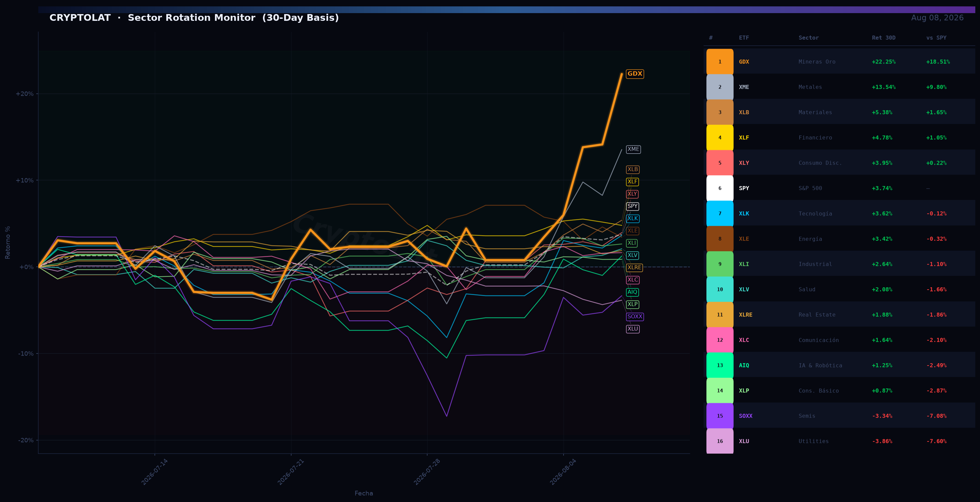Click the 'Financiero' sector cell

pyautogui.click(x=815, y=138)
